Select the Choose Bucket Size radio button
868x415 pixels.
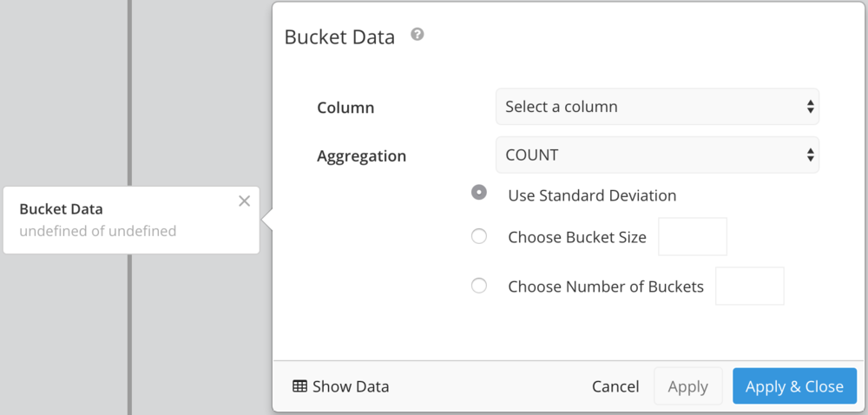479,236
